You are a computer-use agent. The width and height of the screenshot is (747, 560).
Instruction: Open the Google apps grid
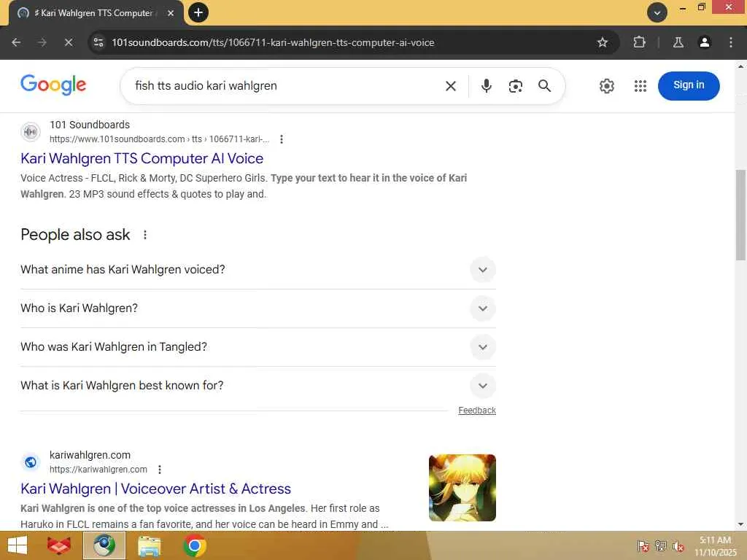[x=640, y=86]
